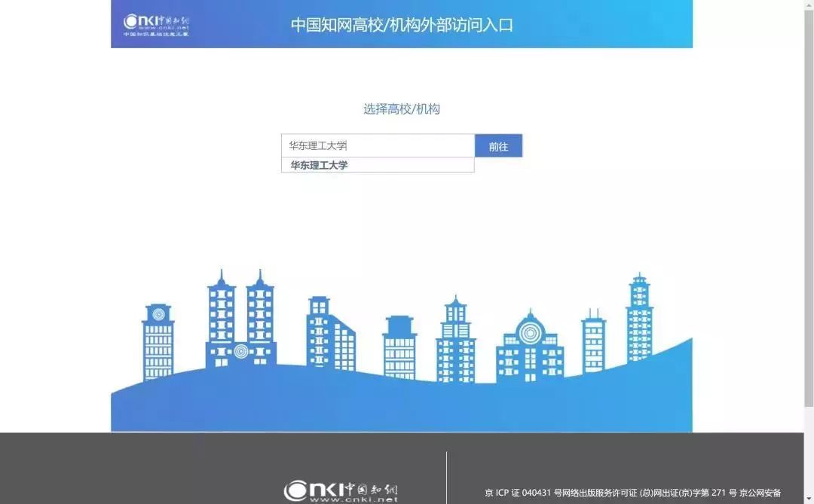Click the vertical page scrollbar
This screenshot has height=504, width=814.
pyautogui.click(x=809, y=208)
